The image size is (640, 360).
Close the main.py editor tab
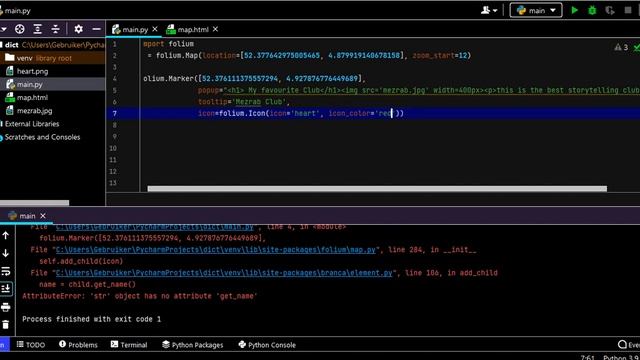[155, 29]
